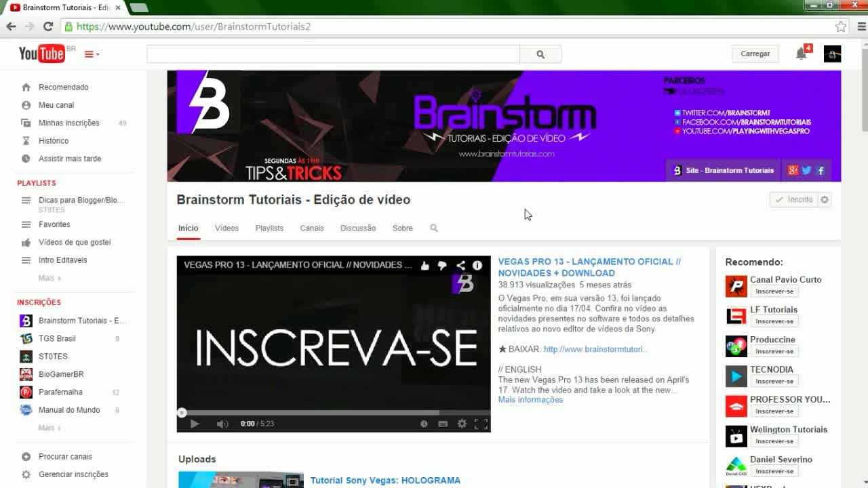The width and height of the screenshot is (868, 488).
Task: Open brainstormtutori download link
Action: [x=595, y=349]
